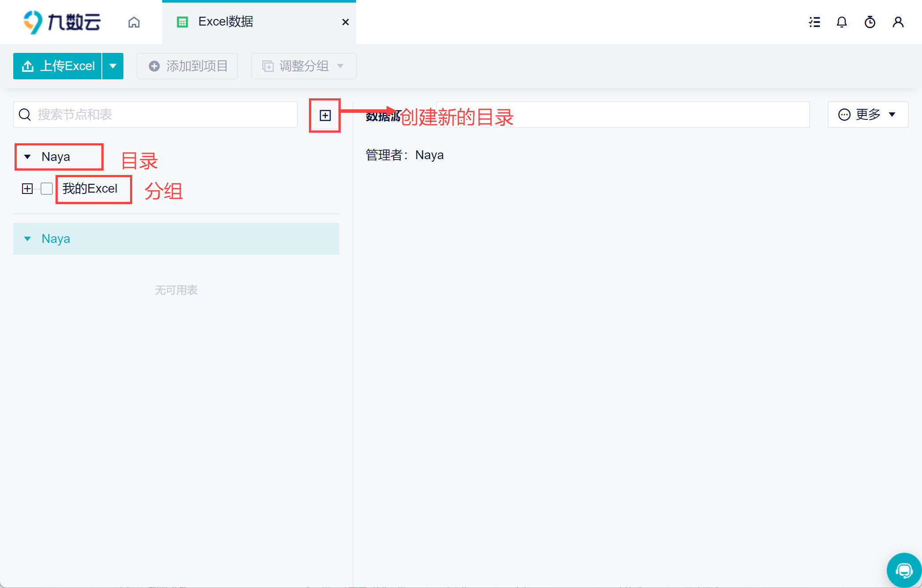The image size is (922, 588).
Task: Open the 更多 dropdown menu
Action: (x=867, y=115)
